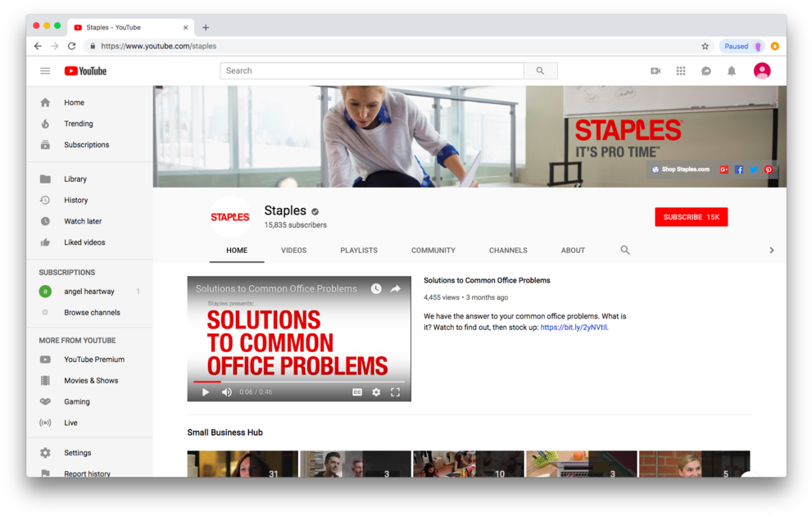812x516 pixels.
Task: Click the orange extension icon
Action: point(774,46)
